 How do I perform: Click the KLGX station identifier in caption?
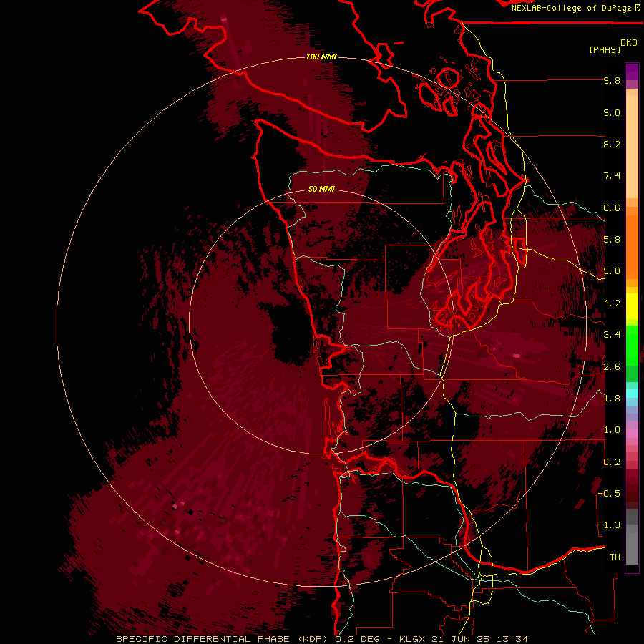(x=411, y=639)
